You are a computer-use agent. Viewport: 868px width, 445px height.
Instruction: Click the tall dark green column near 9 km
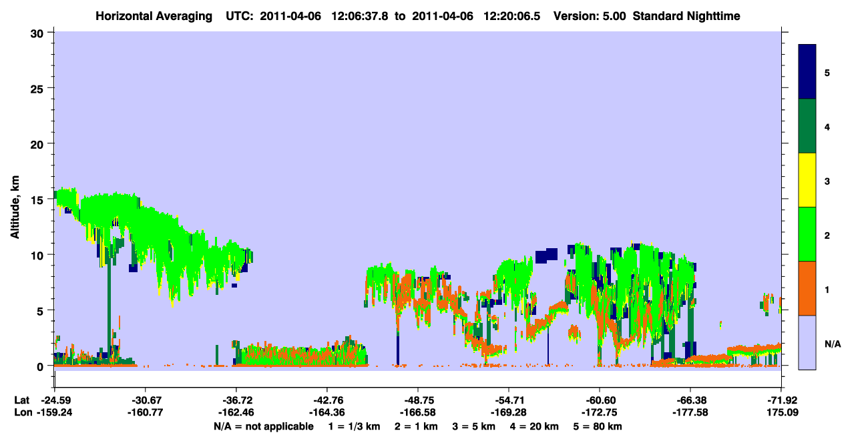[x=109, y=300]
